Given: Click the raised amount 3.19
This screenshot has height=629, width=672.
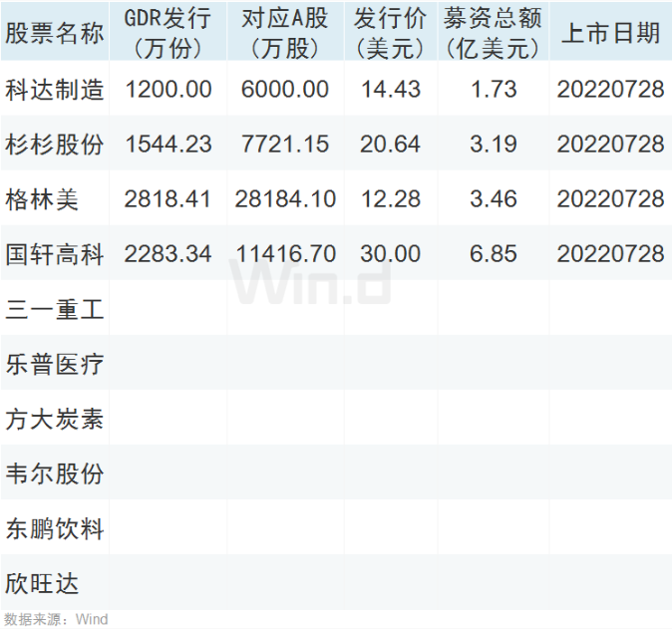Looking at the screenshot, I should tap(494, 144).
